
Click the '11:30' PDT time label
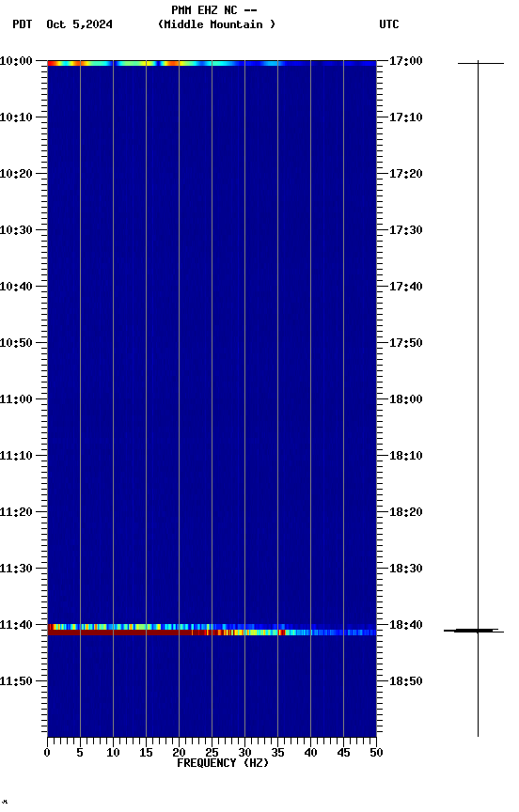[x=16, y=570]
